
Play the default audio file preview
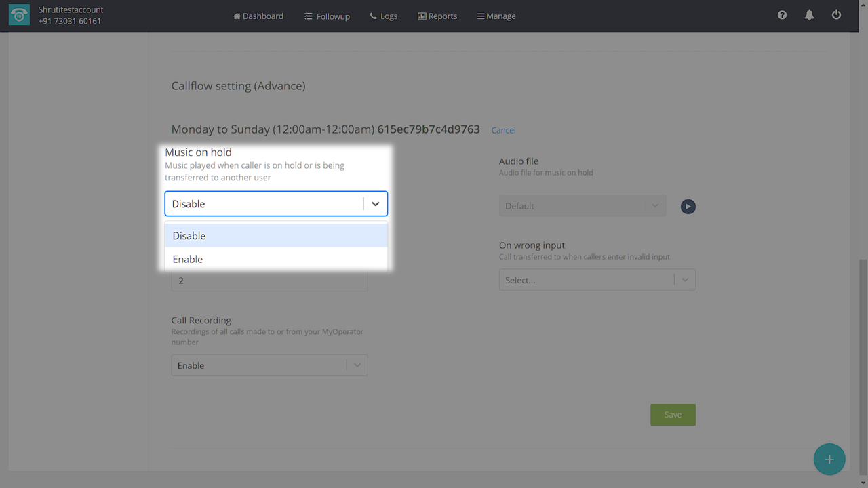tap(688, 206)
